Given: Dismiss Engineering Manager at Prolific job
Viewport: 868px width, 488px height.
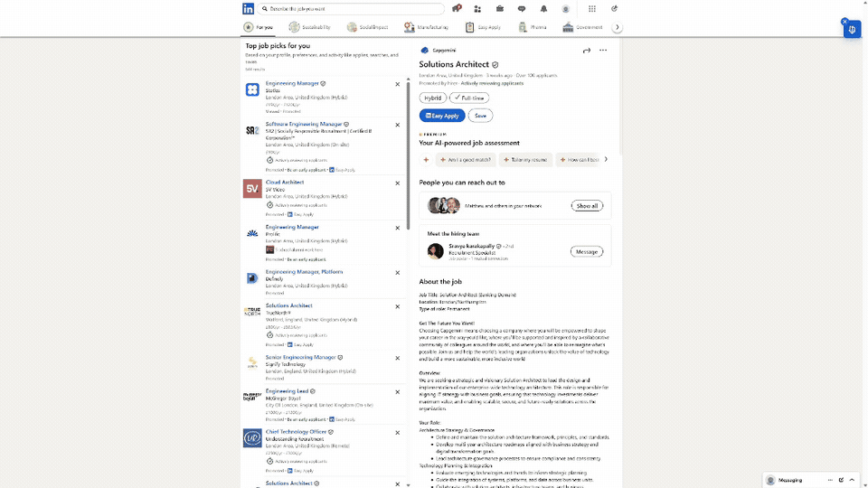Looking at the screenshot, I should coord(398,228).
